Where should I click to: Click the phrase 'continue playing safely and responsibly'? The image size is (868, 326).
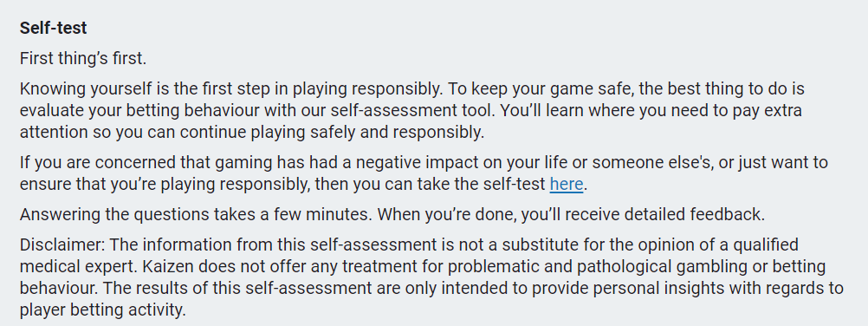tap(332, 132)
